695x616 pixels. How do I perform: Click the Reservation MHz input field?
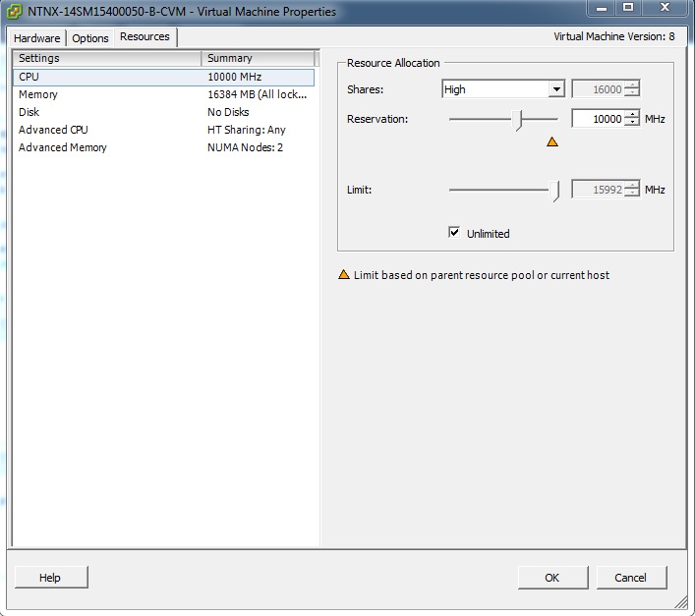point(597,119)
